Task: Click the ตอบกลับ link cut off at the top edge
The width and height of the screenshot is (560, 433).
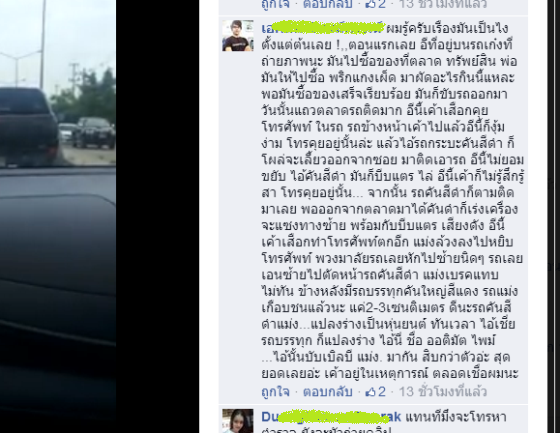Action: pos(328,4)
